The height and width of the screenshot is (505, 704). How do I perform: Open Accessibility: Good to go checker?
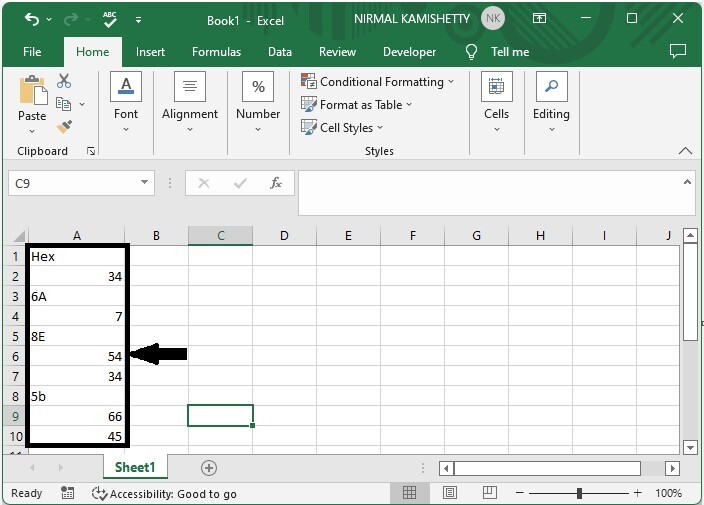[164, 493]
